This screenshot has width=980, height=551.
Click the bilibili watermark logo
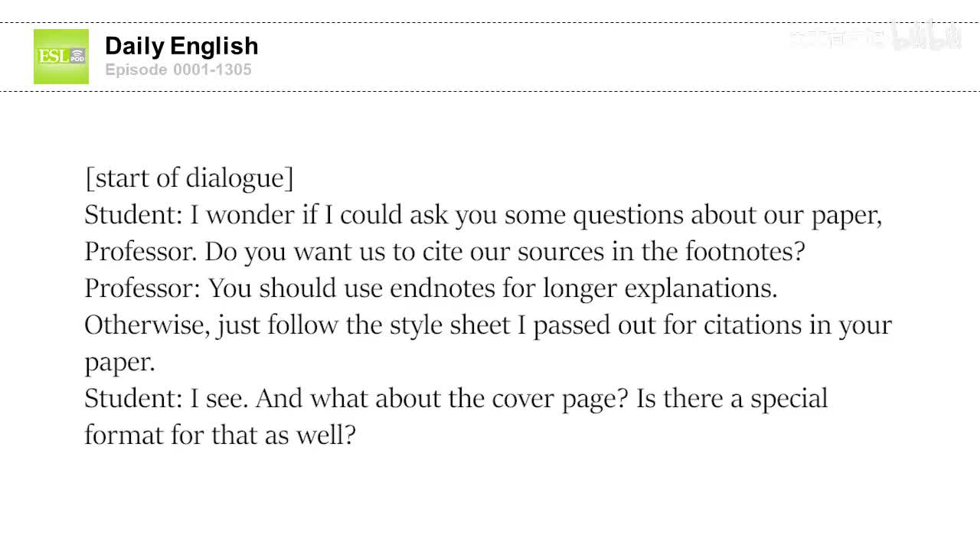click(x=927, y=37)
